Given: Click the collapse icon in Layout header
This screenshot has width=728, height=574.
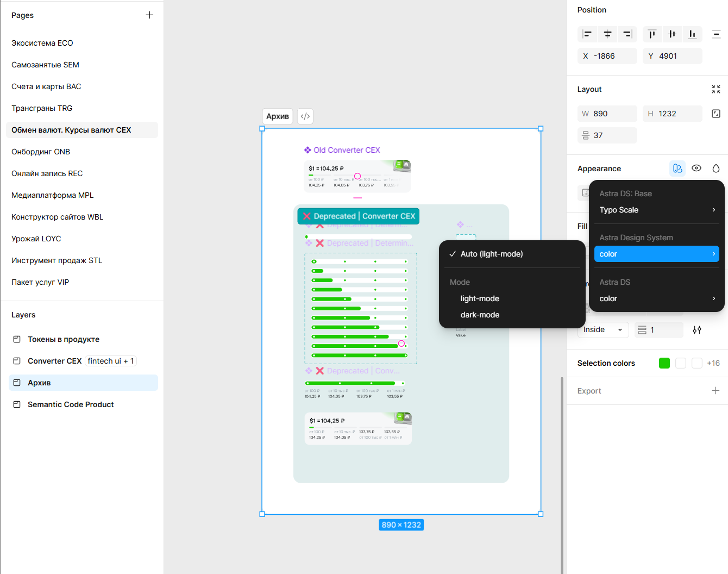Looking at the screenshot, I should (716, 89).
